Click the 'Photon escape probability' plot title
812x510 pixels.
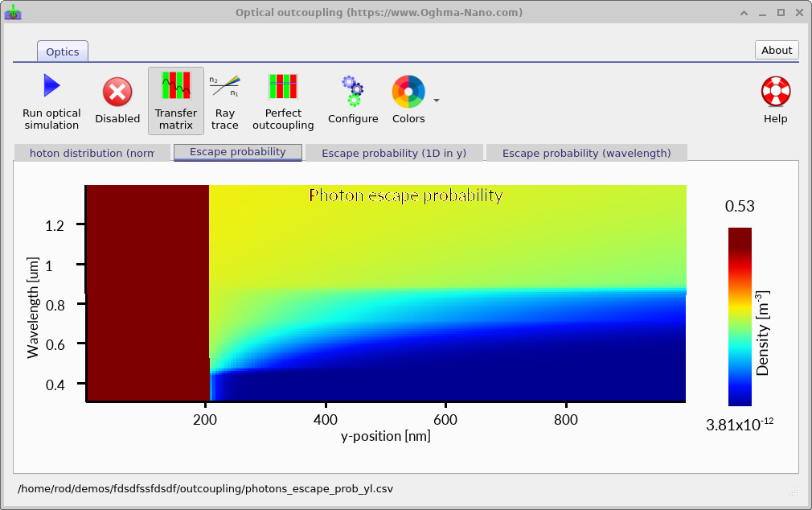tap(405, 195)
